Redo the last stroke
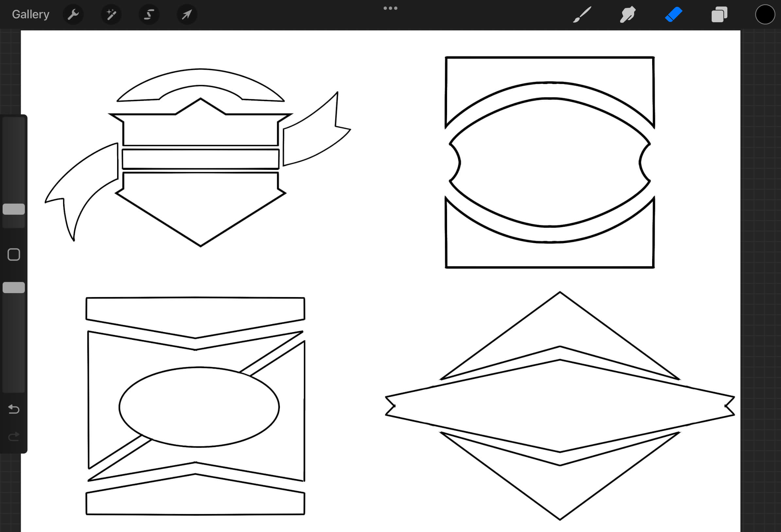781x532 pixels. coord(13,436)
